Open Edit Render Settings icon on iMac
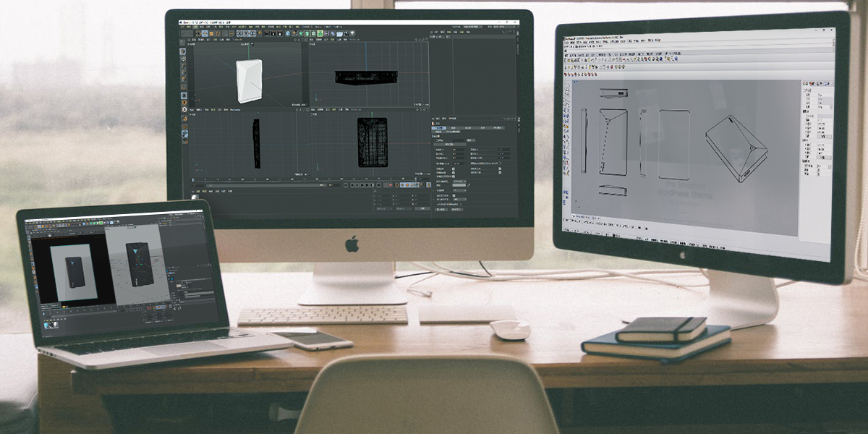This screenshot has height=434, width=868. point(280,33)
